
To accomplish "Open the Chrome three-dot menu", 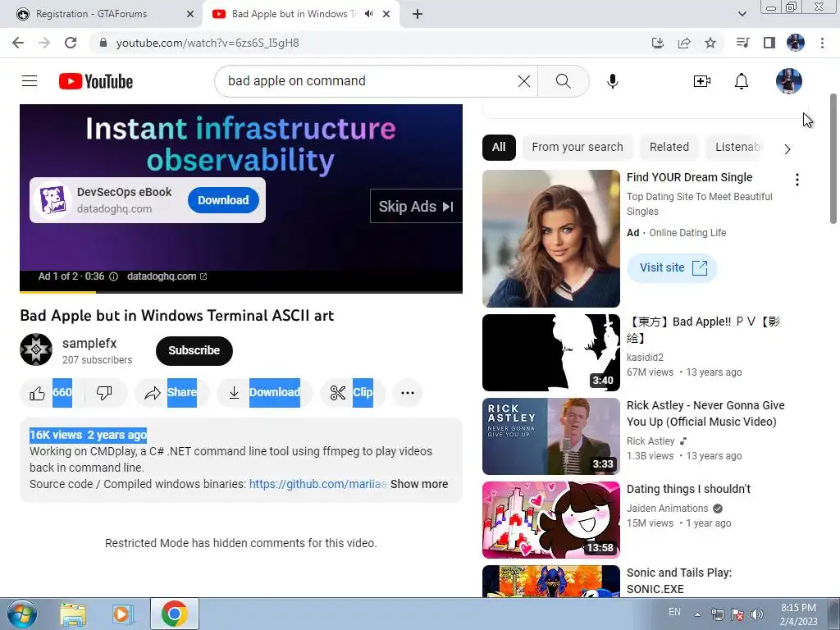I will (x=822, y=43).
